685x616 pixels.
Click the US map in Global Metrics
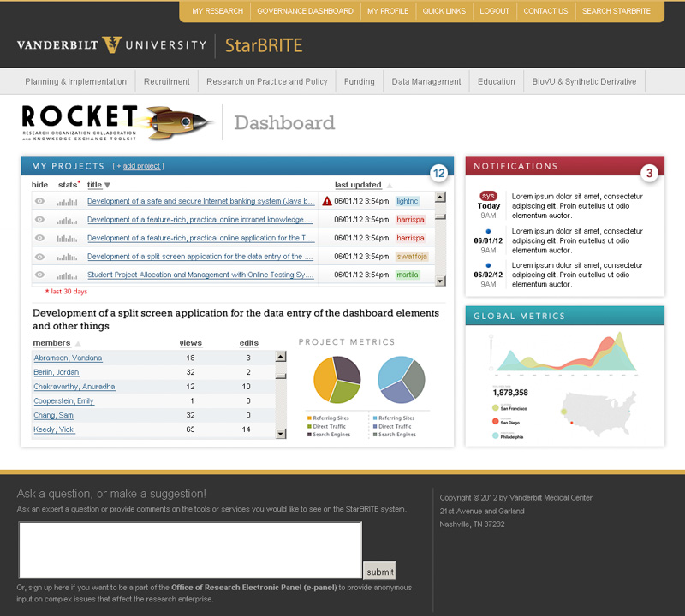(x=598, y=413)
